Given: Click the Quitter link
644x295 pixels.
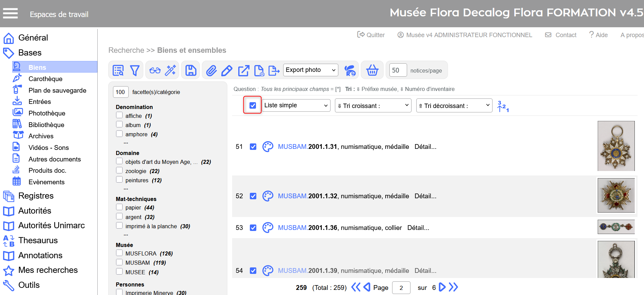Looking at the screenshot, I should pos(371,35).
